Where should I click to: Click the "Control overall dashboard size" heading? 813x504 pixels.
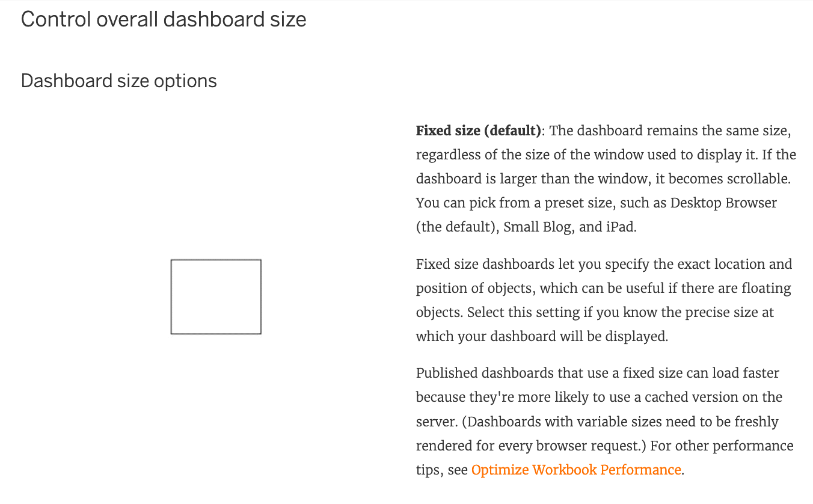tap(164, 19)
